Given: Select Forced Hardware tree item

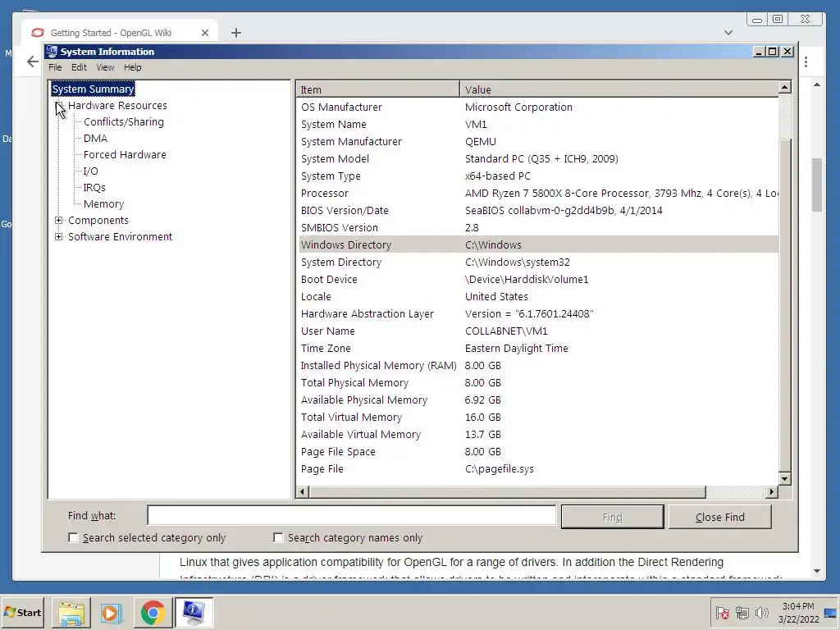Looking at the screenshot, I should click(125, 155).
